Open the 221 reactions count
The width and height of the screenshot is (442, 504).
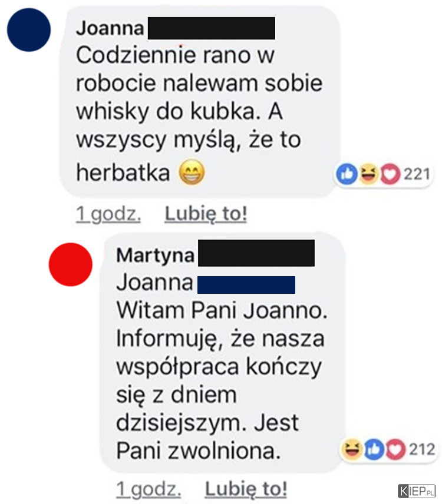click(x=417, y=174)
